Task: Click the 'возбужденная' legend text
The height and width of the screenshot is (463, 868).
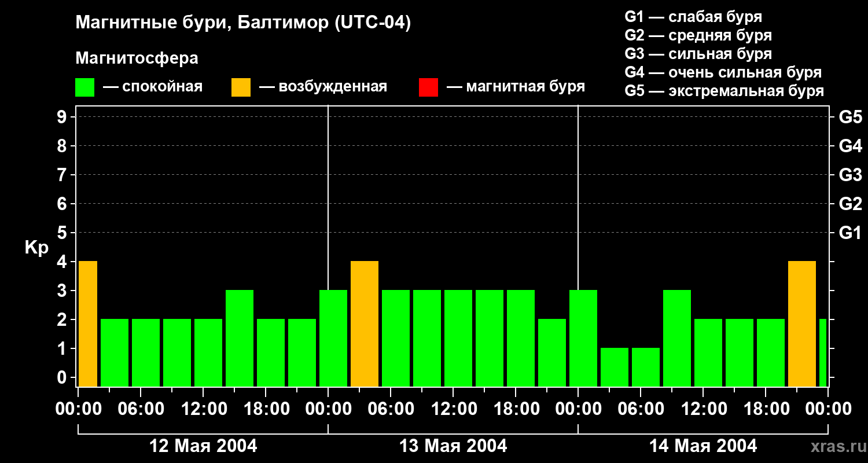Action: [x=333, y=87]
